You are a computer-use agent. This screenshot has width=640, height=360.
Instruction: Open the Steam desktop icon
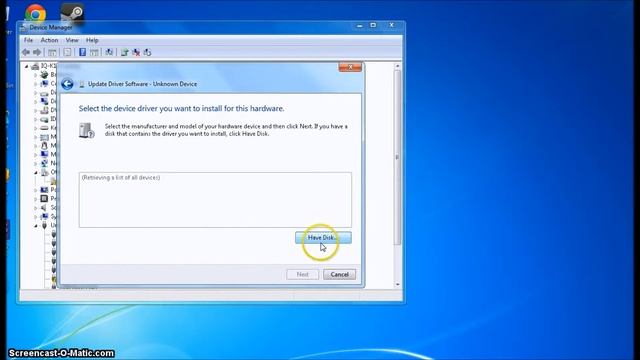[72, 13]
